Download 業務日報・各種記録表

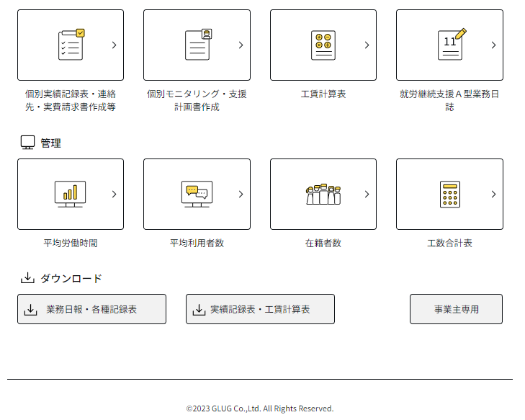[91, 309]
